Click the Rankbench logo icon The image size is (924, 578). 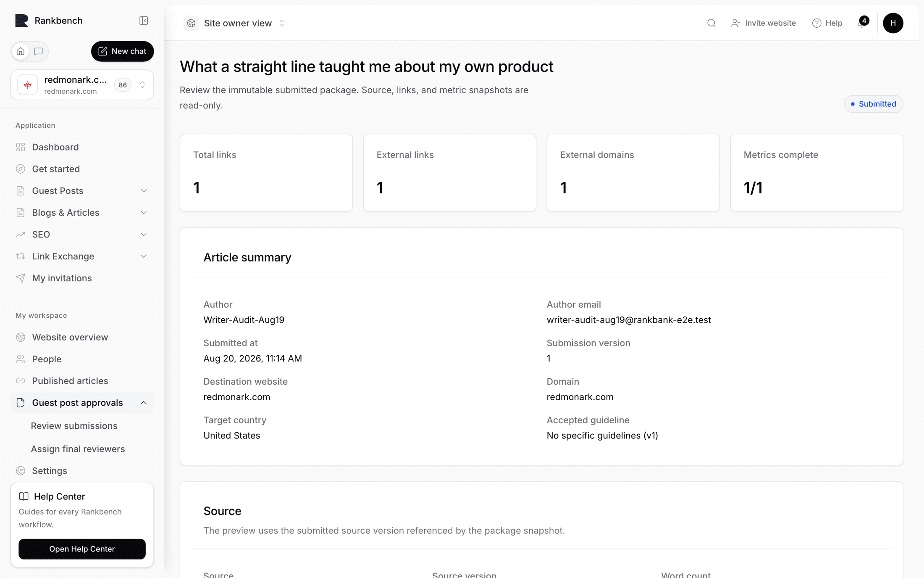(x=21, y=21)
